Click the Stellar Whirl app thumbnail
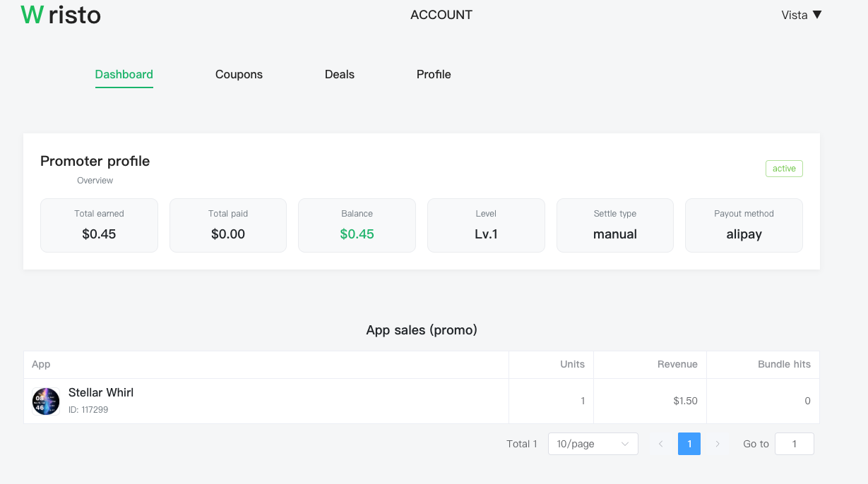Screen dimensions: 868x484 click(46, 401)
